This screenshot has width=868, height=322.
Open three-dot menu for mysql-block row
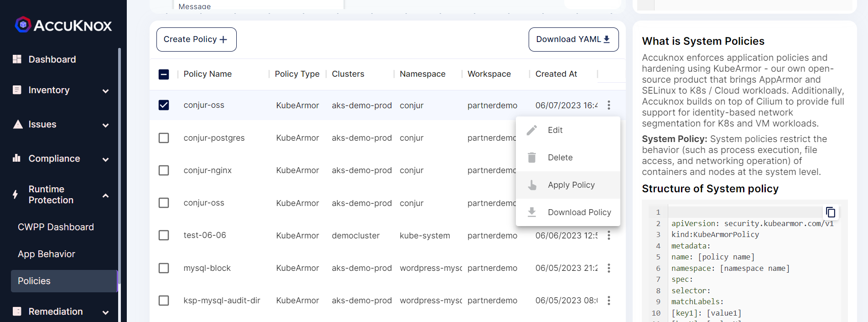coord(608,268)
